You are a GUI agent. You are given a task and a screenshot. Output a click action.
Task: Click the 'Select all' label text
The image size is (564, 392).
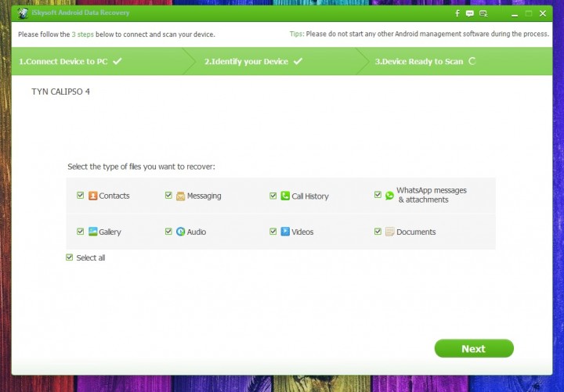[x=91, y=257]
